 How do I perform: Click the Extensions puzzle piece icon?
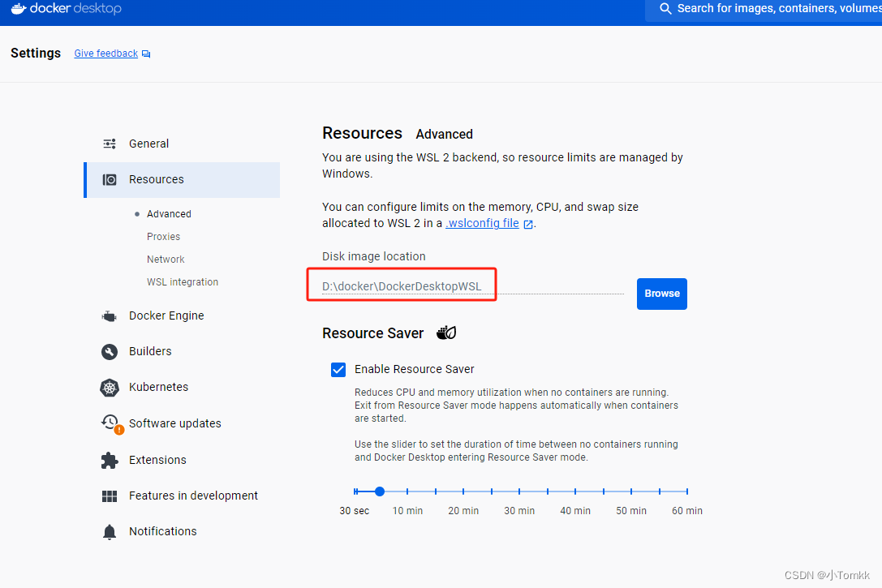109,461
